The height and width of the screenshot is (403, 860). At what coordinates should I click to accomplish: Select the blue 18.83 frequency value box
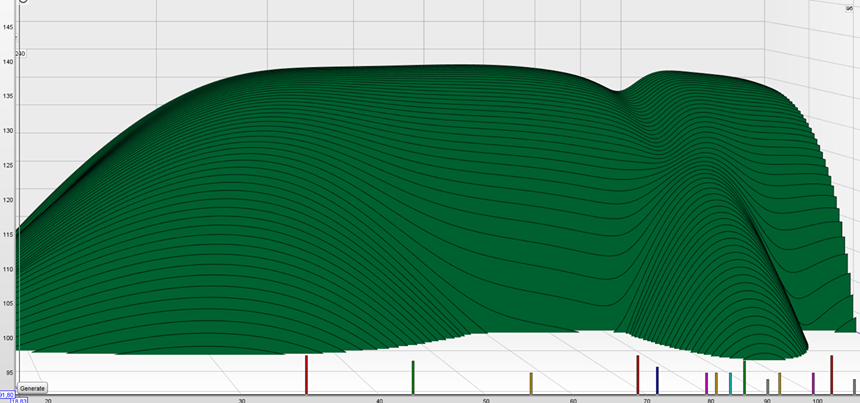[x=19, y=401]
